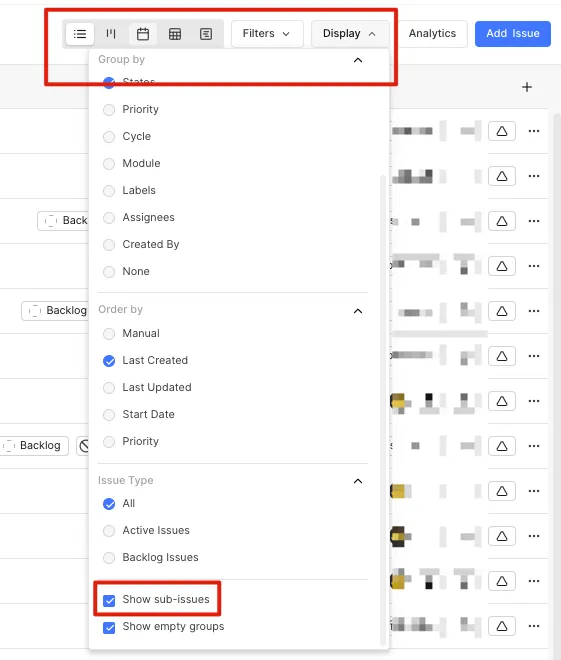The height and width of the screenshot is (660, 561).
Task: Click the first row's triangle priority icon
Action: tap(502, 131)
